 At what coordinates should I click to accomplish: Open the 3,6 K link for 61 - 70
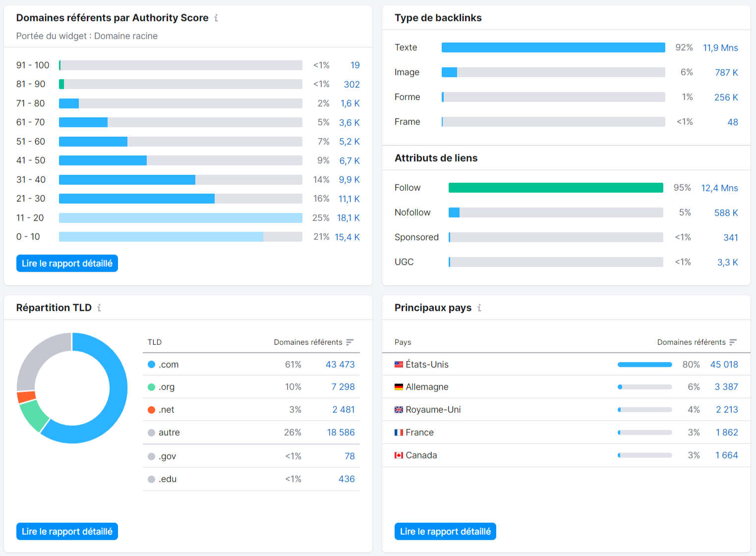349,122
